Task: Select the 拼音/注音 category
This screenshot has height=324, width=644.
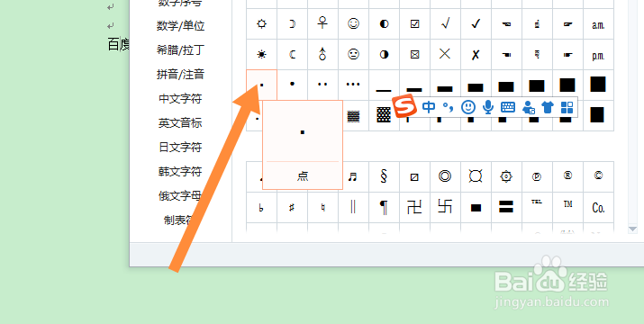Action: point(180,75)
